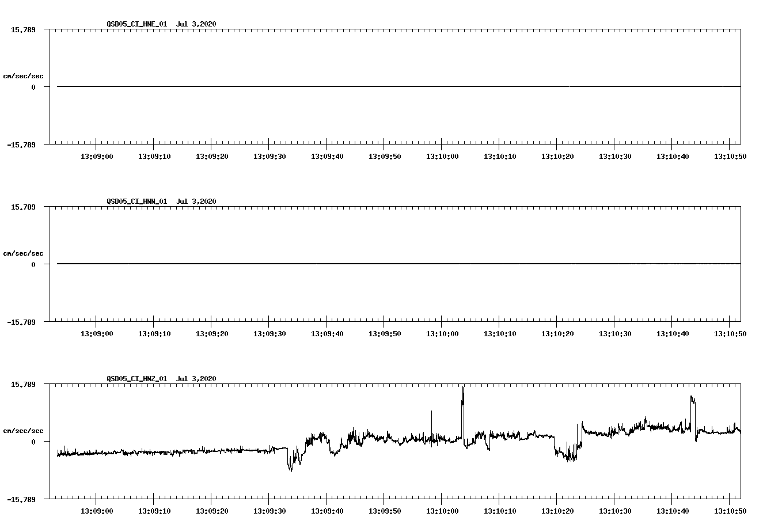This screenshot has height=532, width=782.
Task: Click the cm/sec/sec unit label on HNE plot
Action: 23,76
